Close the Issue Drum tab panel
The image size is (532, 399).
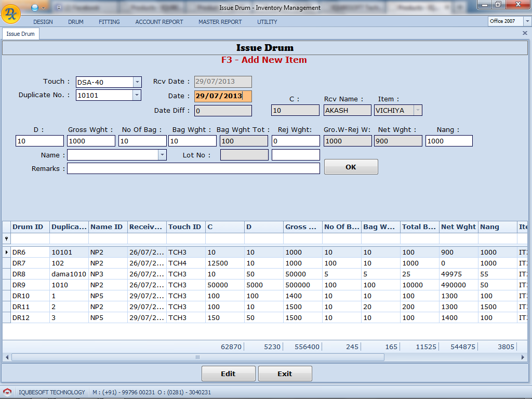525,33
